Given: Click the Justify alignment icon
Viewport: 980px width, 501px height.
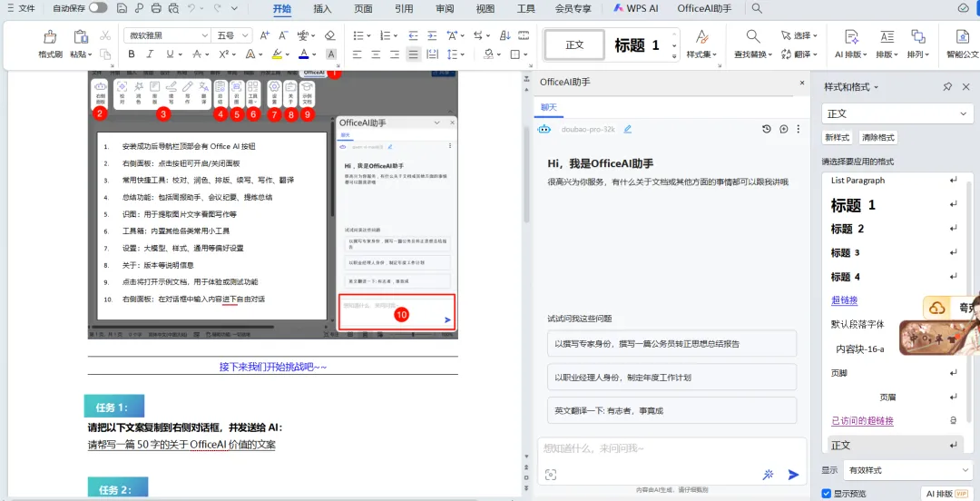Looking at the screenshot, I should (x=413, y=54).
